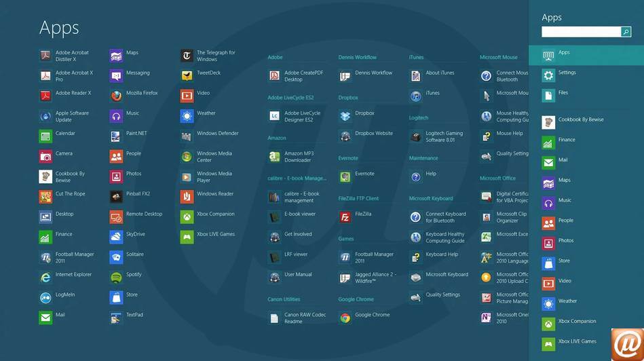644x361 pixels.
Task: Open Remote Desktop app
Action: click(x=136, y=216)
